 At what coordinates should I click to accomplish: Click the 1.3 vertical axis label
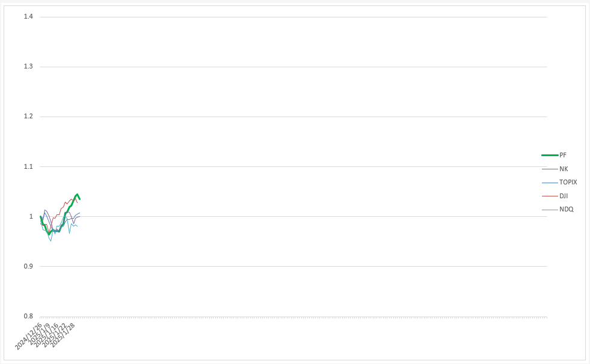[x=28, y=67]
